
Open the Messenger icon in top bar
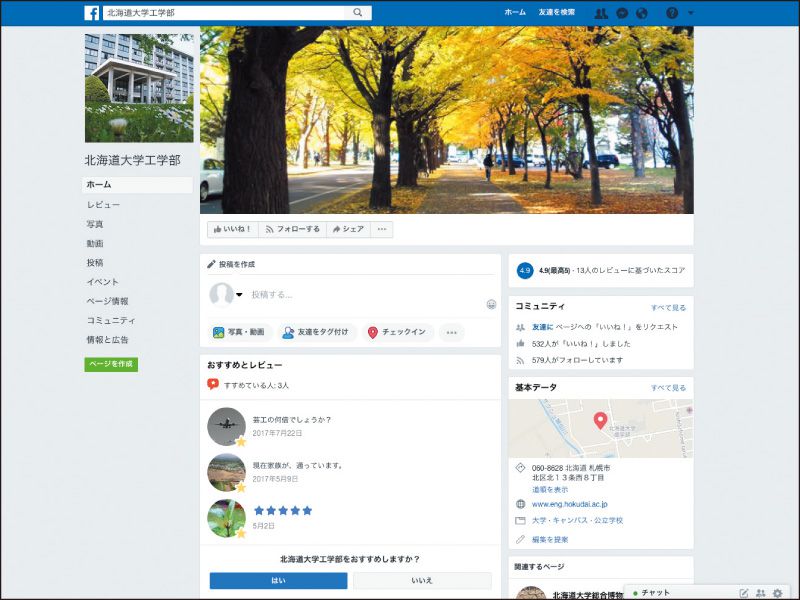click(x=622, y=13)
